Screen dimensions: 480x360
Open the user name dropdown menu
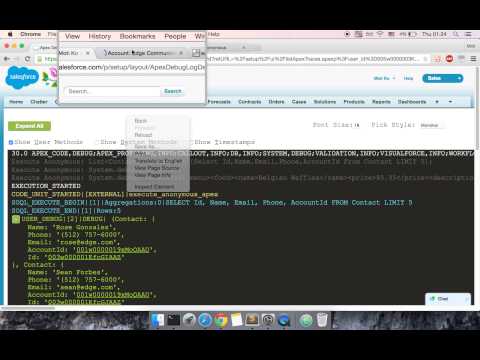pyautogui.click(x=384, y=78)
